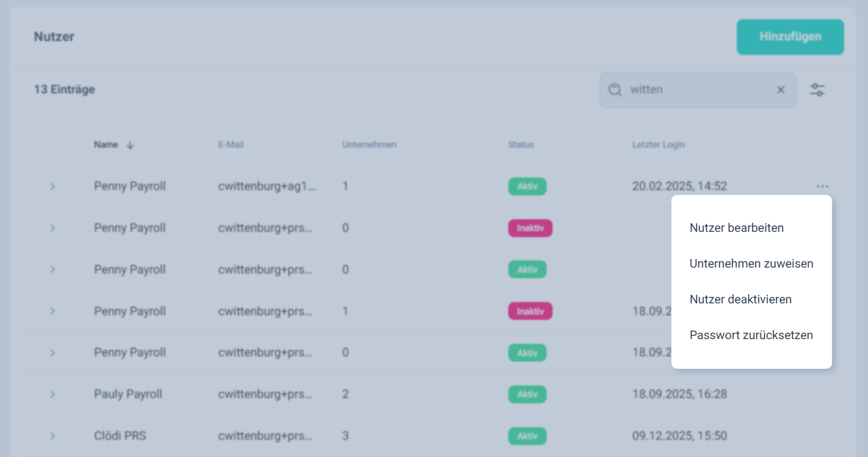The height and width of the screenshot is (457, 868).
Task: Focus the search field containing 'witten'
Action: point(696,90)
